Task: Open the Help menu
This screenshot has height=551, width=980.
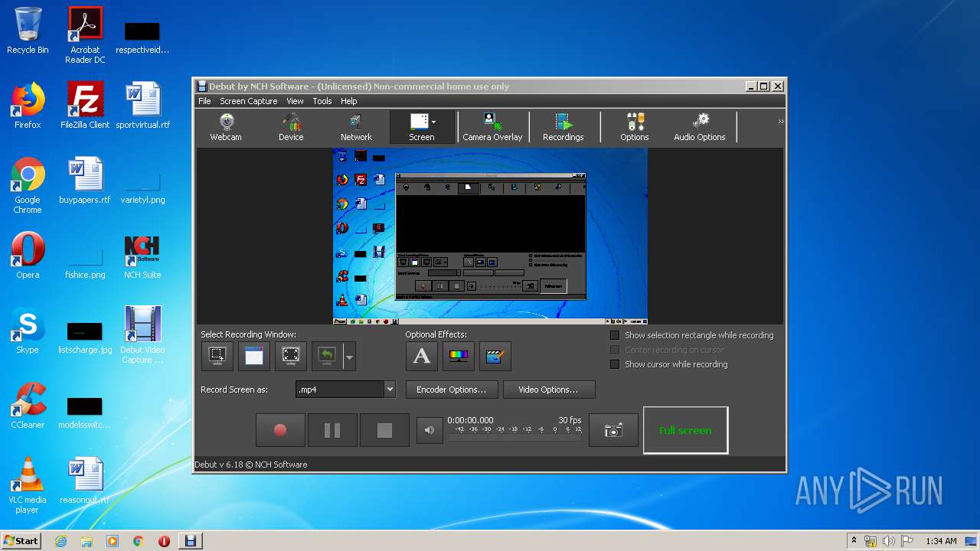Action: pyautogui.click(x=348, y=101)
